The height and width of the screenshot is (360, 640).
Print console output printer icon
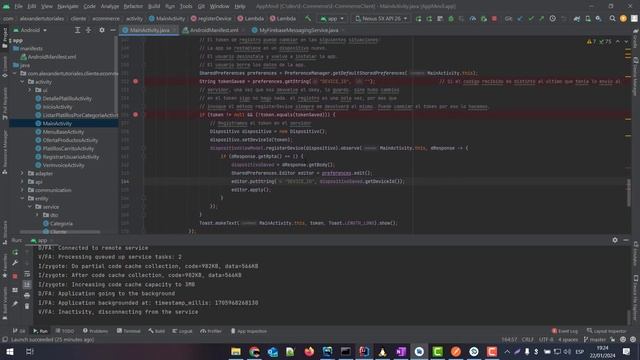(x=27, y=295)
